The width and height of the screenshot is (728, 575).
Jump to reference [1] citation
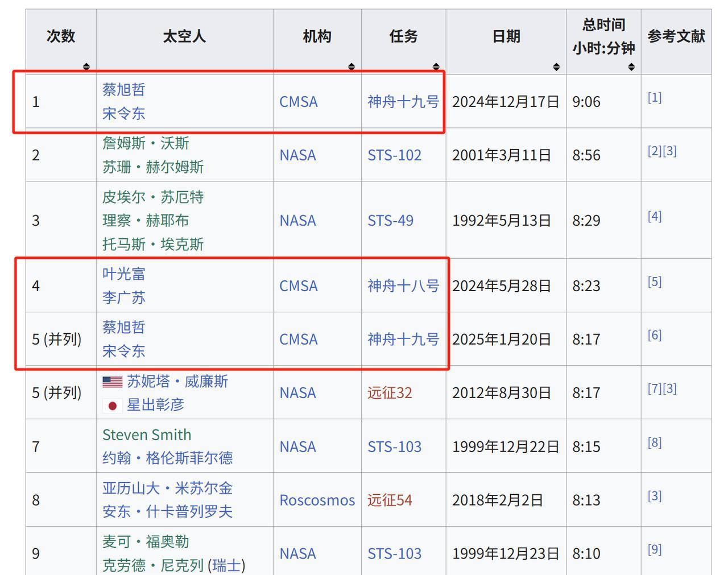point(655,97)
